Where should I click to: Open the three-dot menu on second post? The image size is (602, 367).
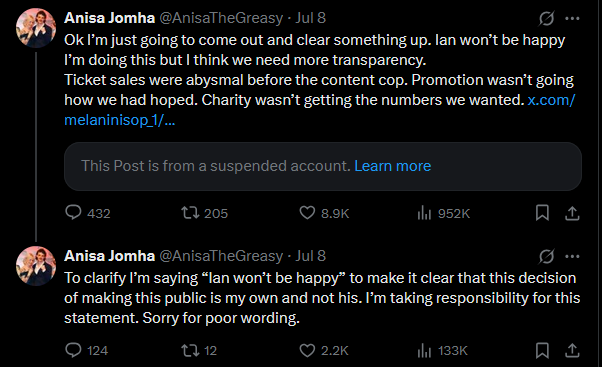(x=572, y=256)
